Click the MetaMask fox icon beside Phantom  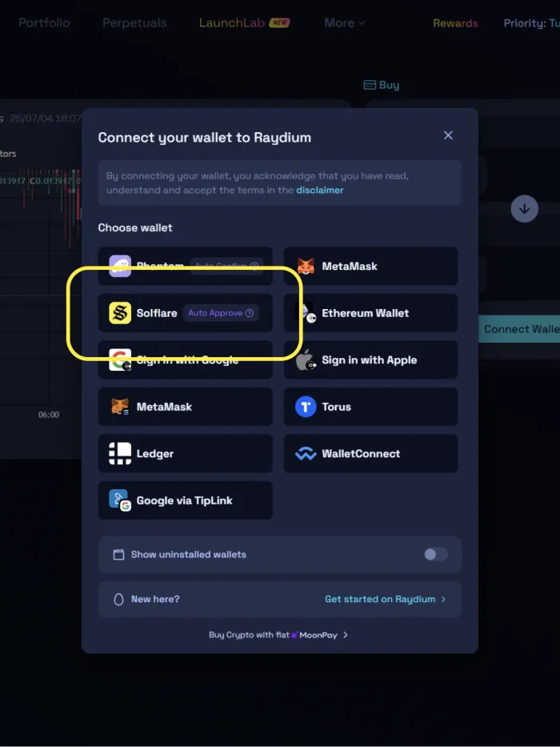point(306,266)
